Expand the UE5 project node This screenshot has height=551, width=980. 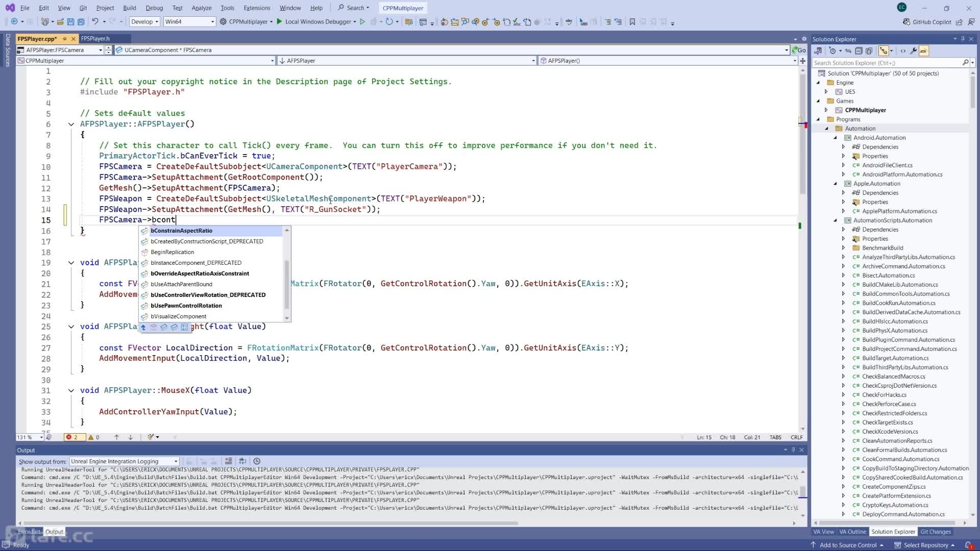point(826,92)
